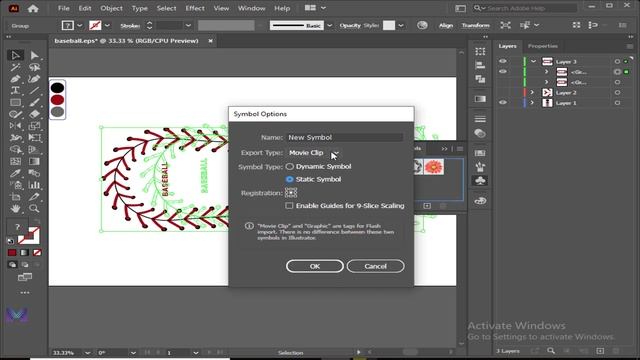Select the Line Segment tool
This screenshot has height=360, width=640.
(34, 90)
